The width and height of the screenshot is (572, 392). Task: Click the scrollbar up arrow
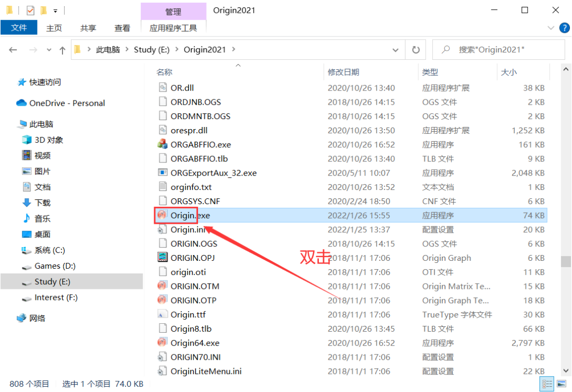coord(566,69)
